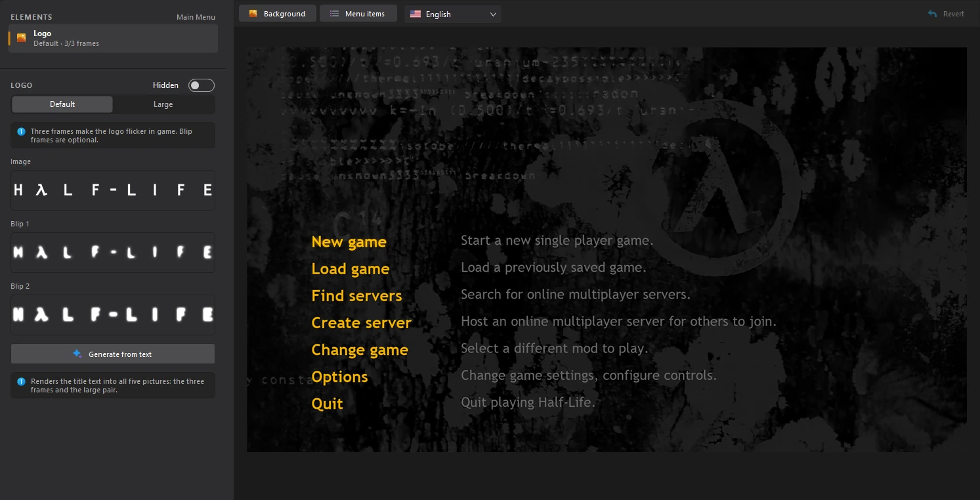
Task: Click the Background button's picture icon
Action: pyautogui.click(x=253, y=14)
